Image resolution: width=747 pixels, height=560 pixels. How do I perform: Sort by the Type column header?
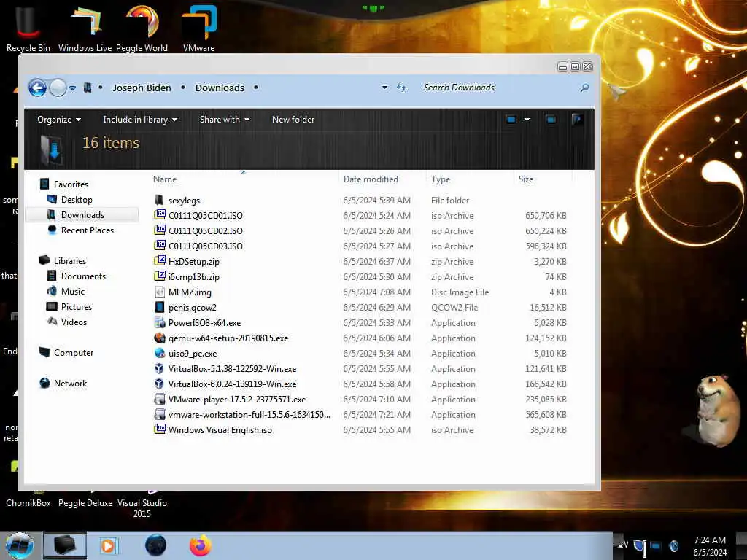click(441, 179)
